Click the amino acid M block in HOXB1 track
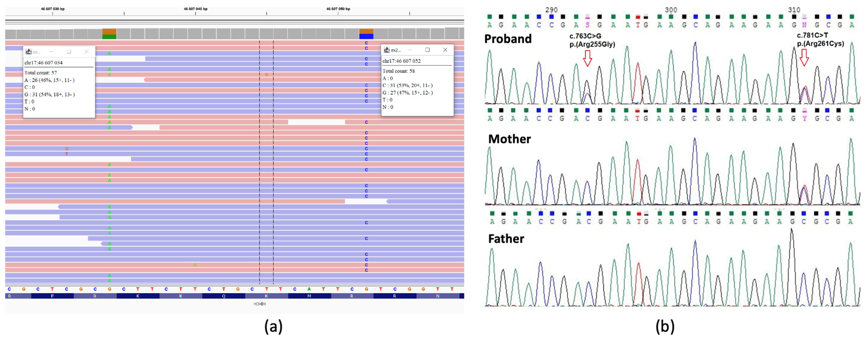 pyautogui.click(x=309, y=296)
